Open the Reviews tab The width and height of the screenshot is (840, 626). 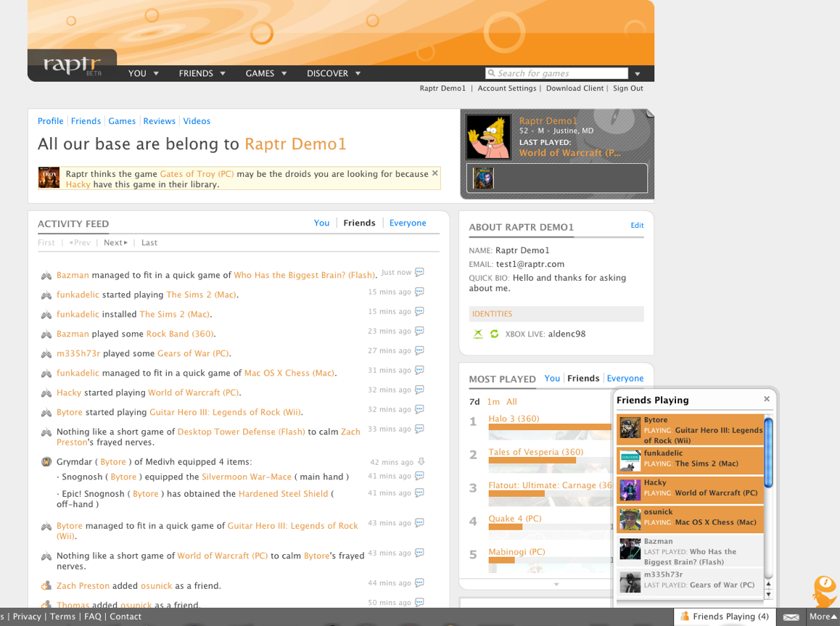tap(159, 121)
